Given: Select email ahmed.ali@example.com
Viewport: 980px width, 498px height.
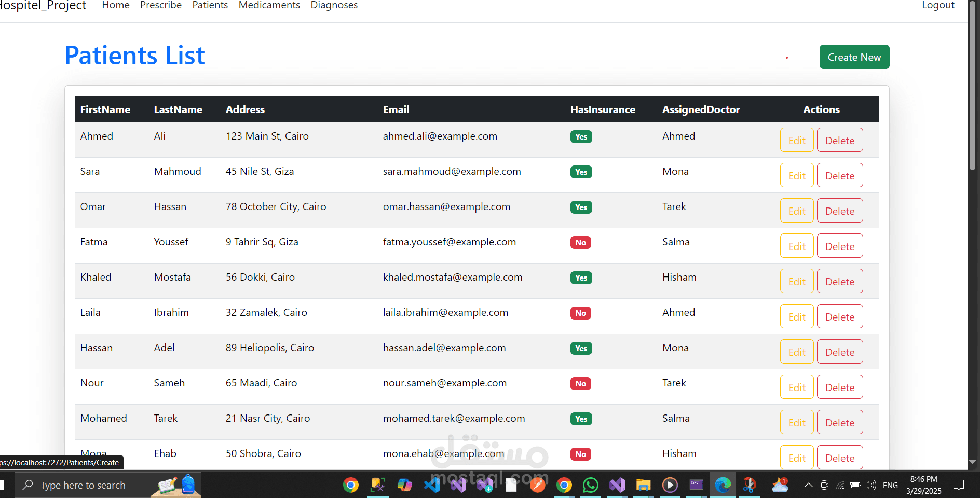Looking at the screenshot, I should point(440,136).
